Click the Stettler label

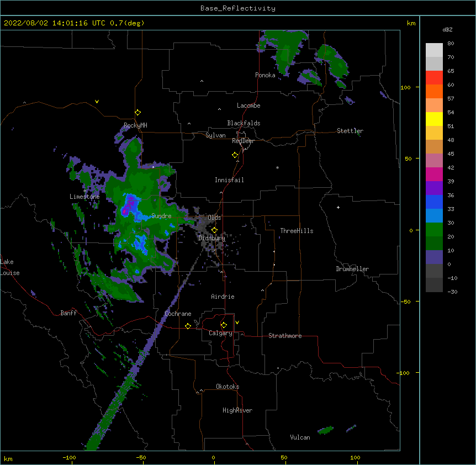350,131
